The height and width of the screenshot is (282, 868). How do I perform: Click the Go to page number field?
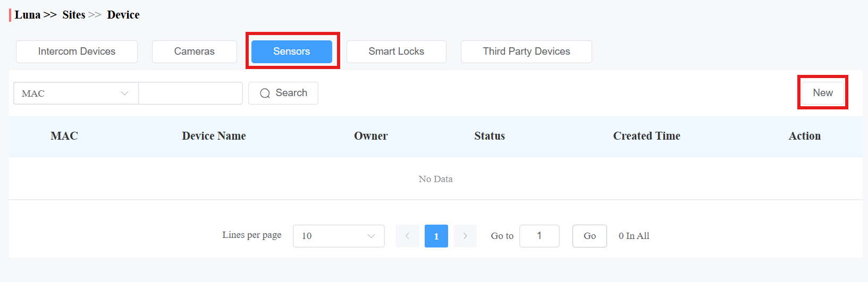[540, 236]
